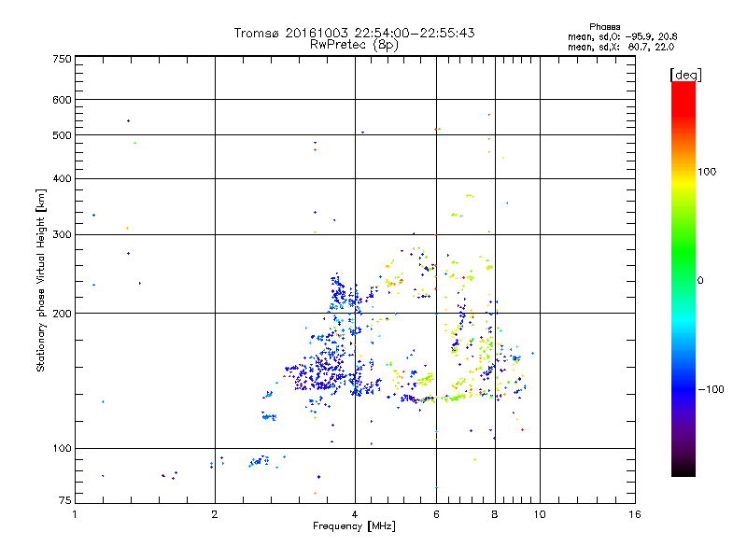Viewport: 747px width, 560px height.
Task: Click the x-axis tick label '8'
Action: [495, 514]
